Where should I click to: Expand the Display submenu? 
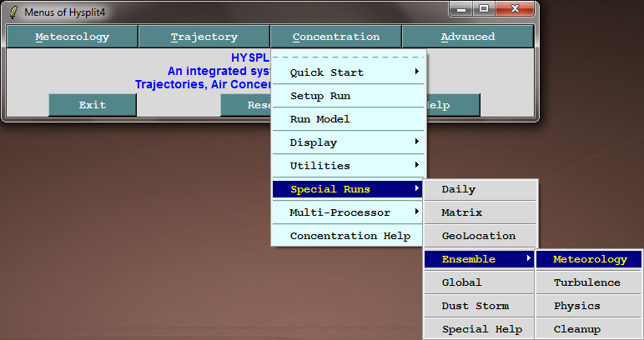349,142
